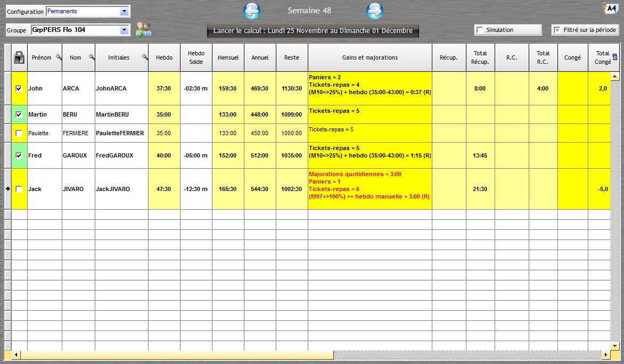Click John's Total R.C. value 4:00
The width and height of the screenshot is (624, 364).
point(543,88)
